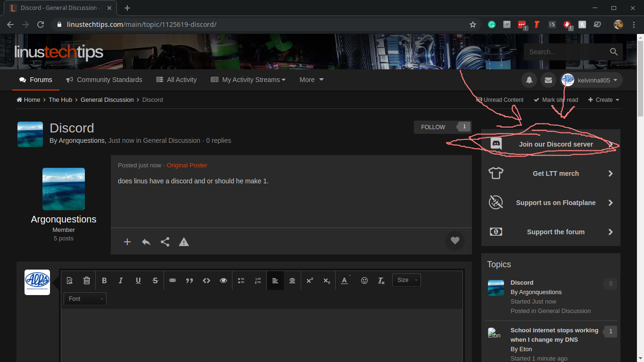This screenshot has width=644, height=362.
Task: Click Support us on Floatplane
Action: [x=551, y=203]
